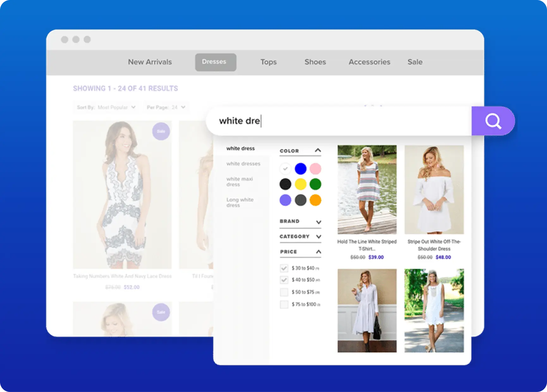The height and width of the screenshot is (392, 547).
Task: Open the Stripe Out White Off-The-Shoulder Dress link
Action: (x=434, y=245)
